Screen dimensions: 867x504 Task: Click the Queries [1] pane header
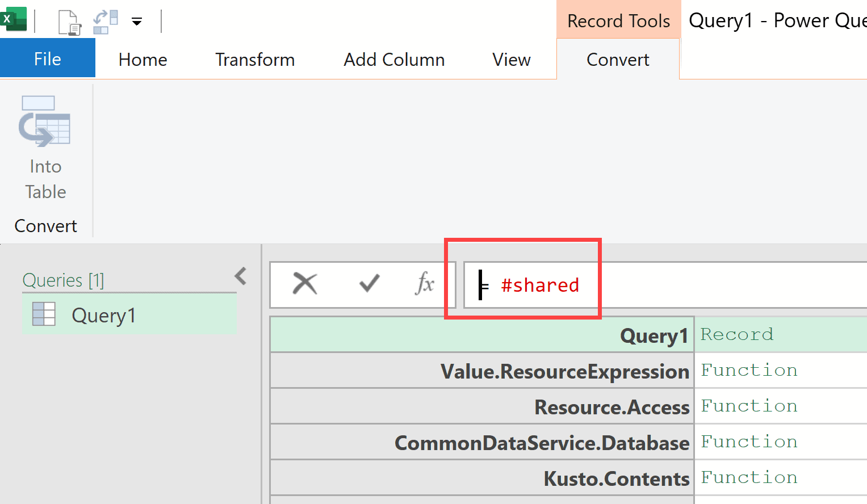click(63, 280)
